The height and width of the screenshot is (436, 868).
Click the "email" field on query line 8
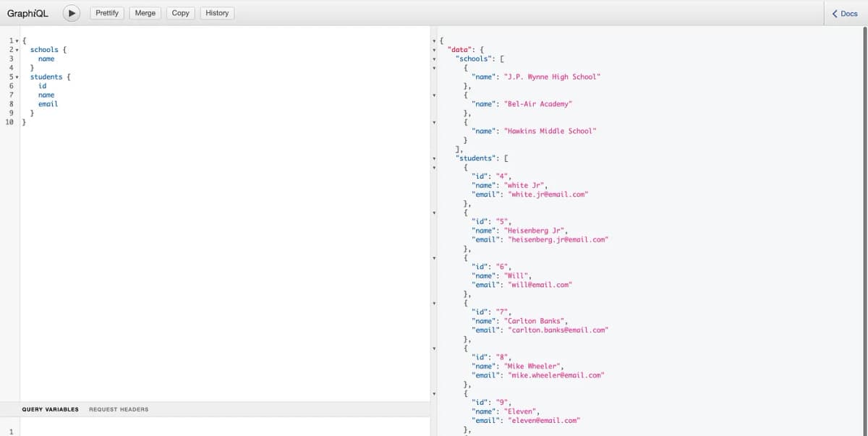coord(48,104)
